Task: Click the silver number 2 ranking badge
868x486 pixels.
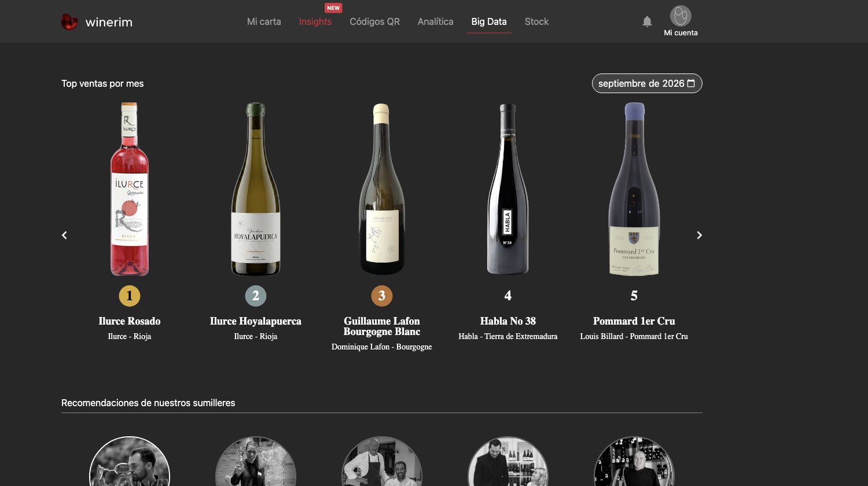Action: [x=256, y=296]
